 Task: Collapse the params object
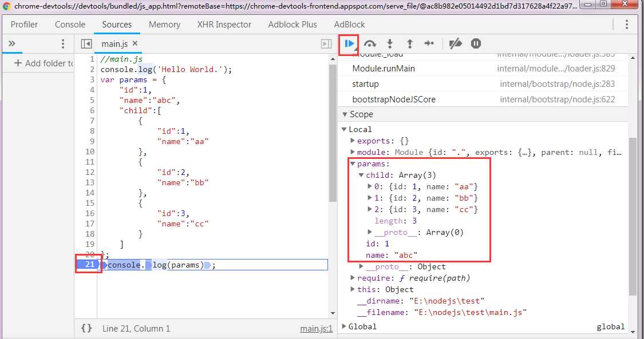click(x=353, y=163)
